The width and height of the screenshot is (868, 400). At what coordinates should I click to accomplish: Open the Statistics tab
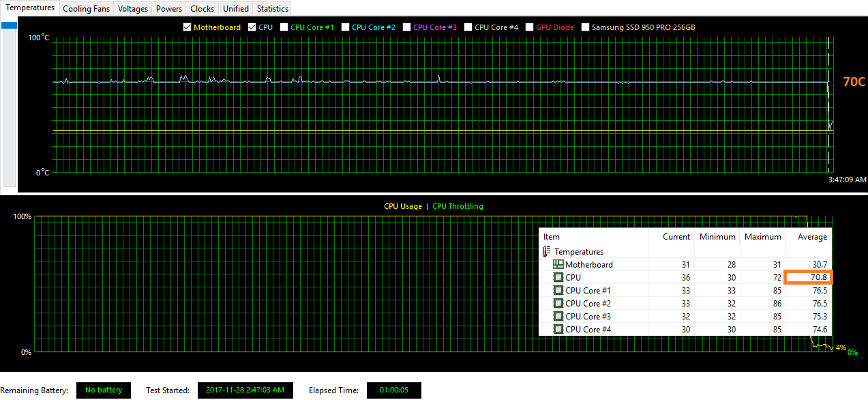272,9
